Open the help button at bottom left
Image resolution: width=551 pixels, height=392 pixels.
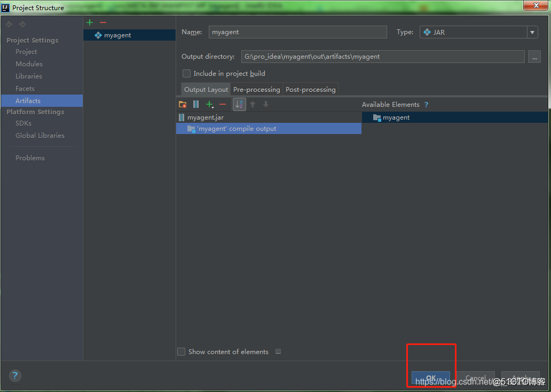pyautogui.click(x=15, y=376)
